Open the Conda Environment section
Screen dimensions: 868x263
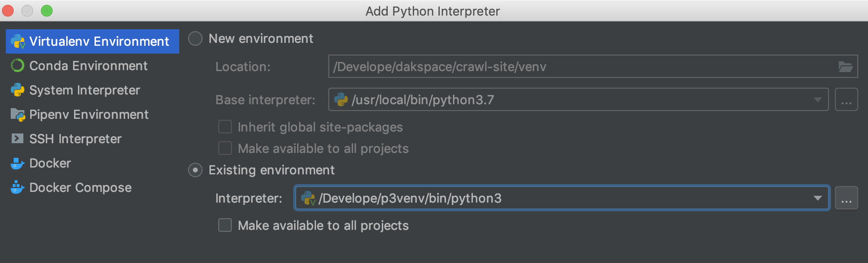[x=88, y=66]
